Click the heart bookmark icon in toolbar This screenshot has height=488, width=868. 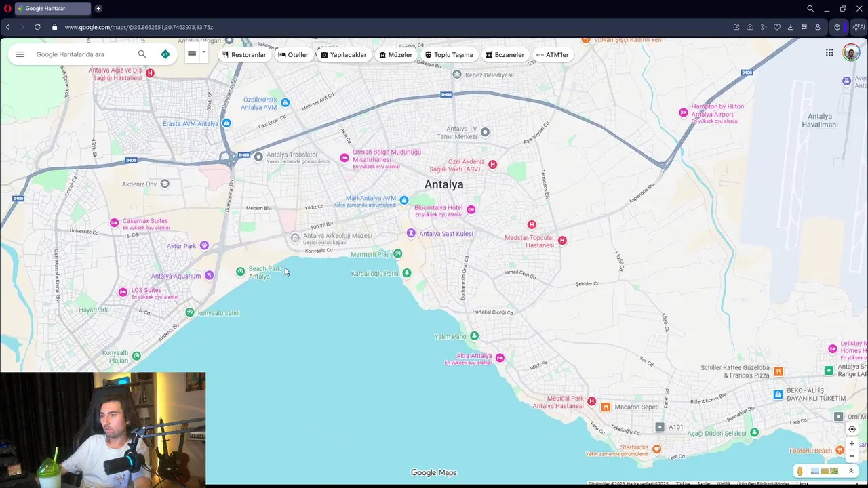tap(777, 27)
